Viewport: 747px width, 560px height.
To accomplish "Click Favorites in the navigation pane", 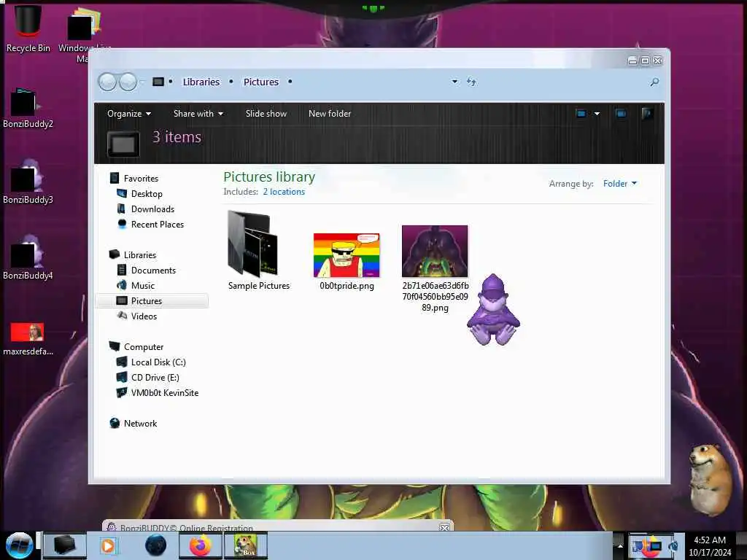I will pos(141,178).
